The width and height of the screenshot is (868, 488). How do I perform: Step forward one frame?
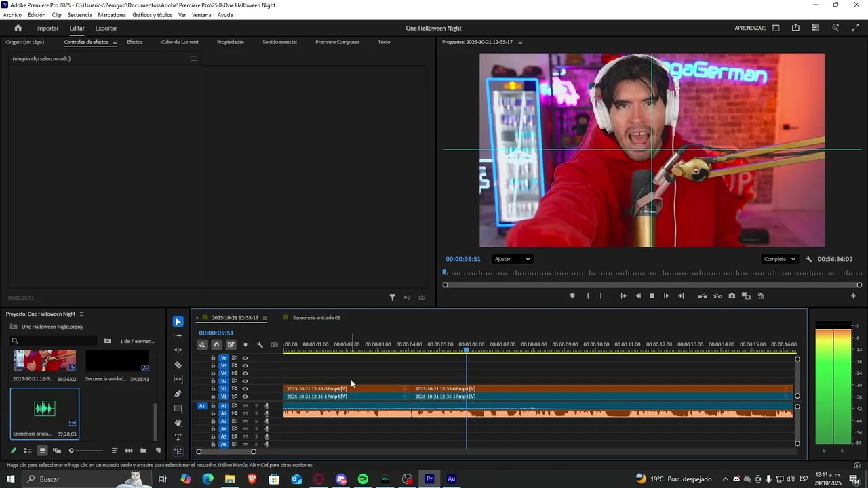(667, 296)
